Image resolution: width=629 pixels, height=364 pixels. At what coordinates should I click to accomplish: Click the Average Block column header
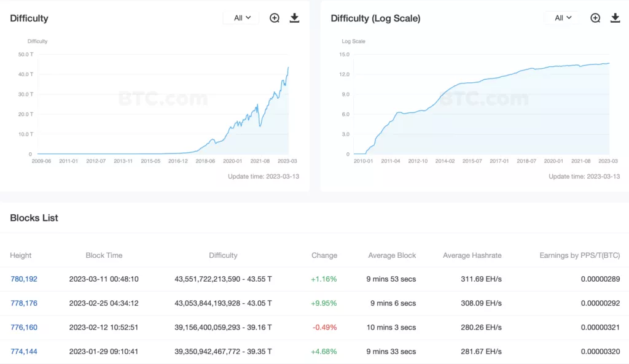tap(392, 255)
